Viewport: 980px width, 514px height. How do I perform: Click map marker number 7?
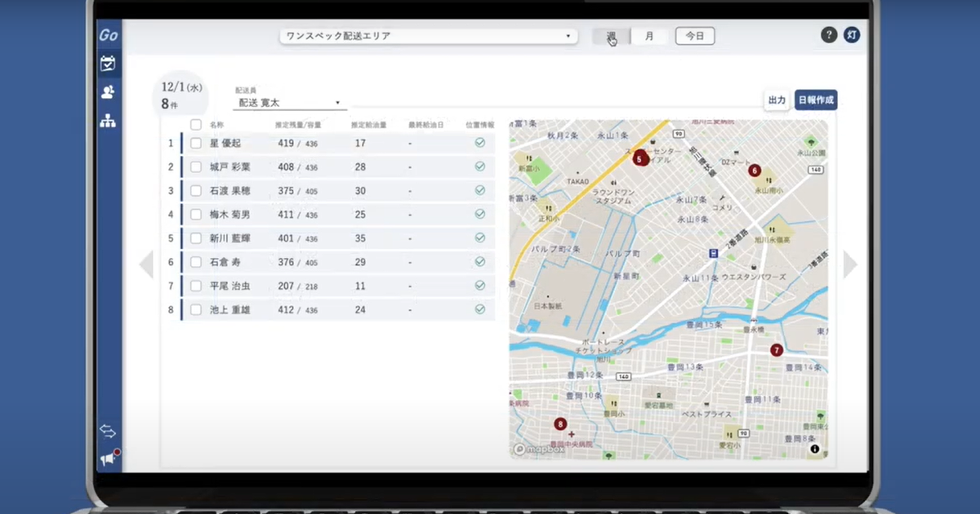[777, 350]
